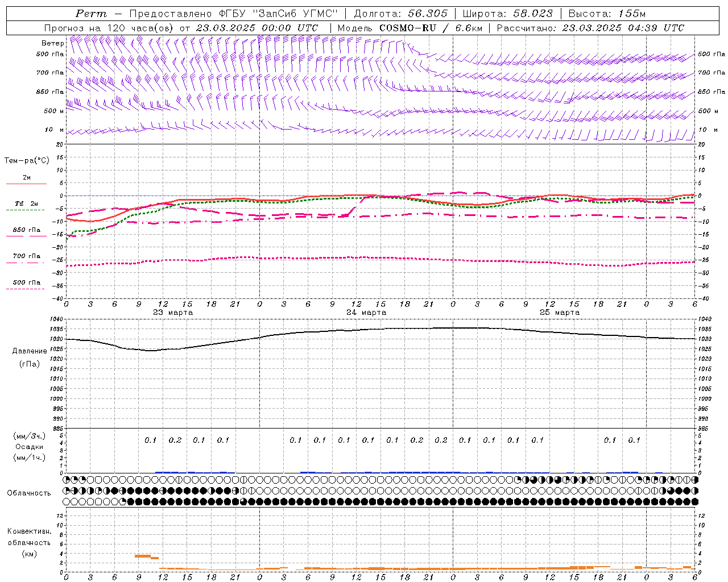Image resolution: width=728 pixels, height=582 pixels.
Task: Click the "2м" temperature legend entry
Action: coord(27,178)
